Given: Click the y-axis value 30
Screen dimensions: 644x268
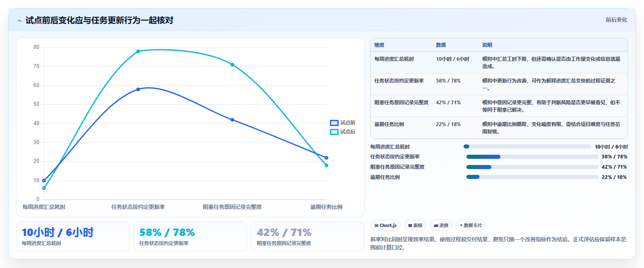Looking at the screenshot, I should (x=37, y=142).
